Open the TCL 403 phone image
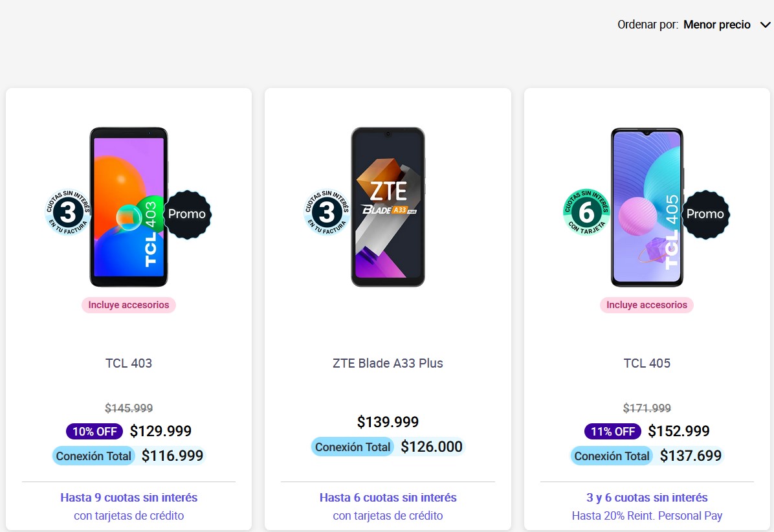 pyautogui.click(x=129, y=207)
